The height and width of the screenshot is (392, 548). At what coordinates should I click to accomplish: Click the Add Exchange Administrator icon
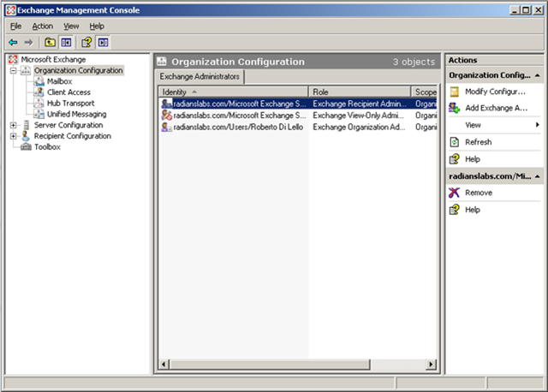pos(455,108)
